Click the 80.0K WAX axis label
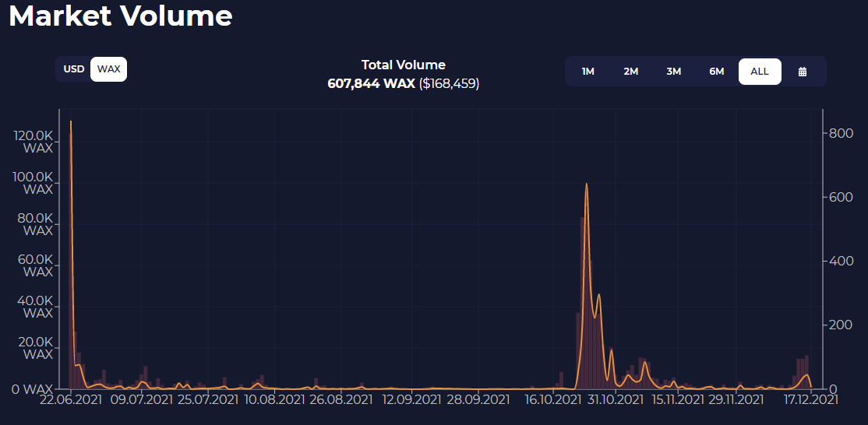Viewport: 868px width, 425px height. [34, 224]
